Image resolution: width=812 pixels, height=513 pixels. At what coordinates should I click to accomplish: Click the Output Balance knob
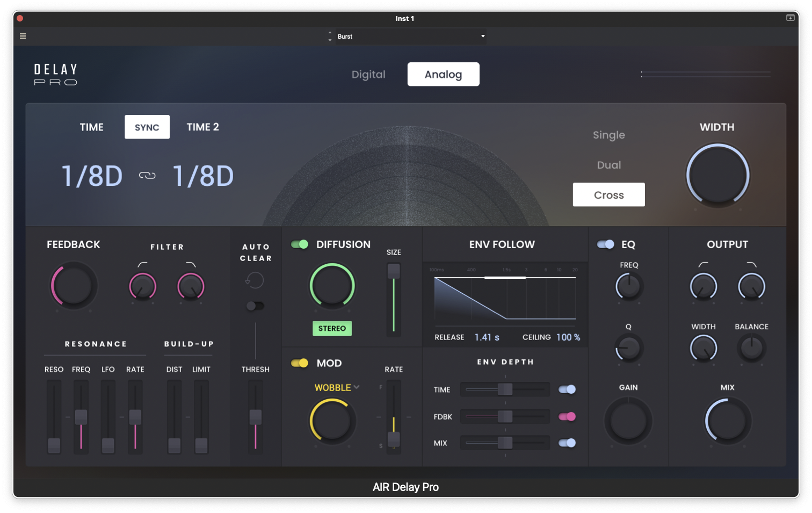pyautogui.click(x=751, y=348)
